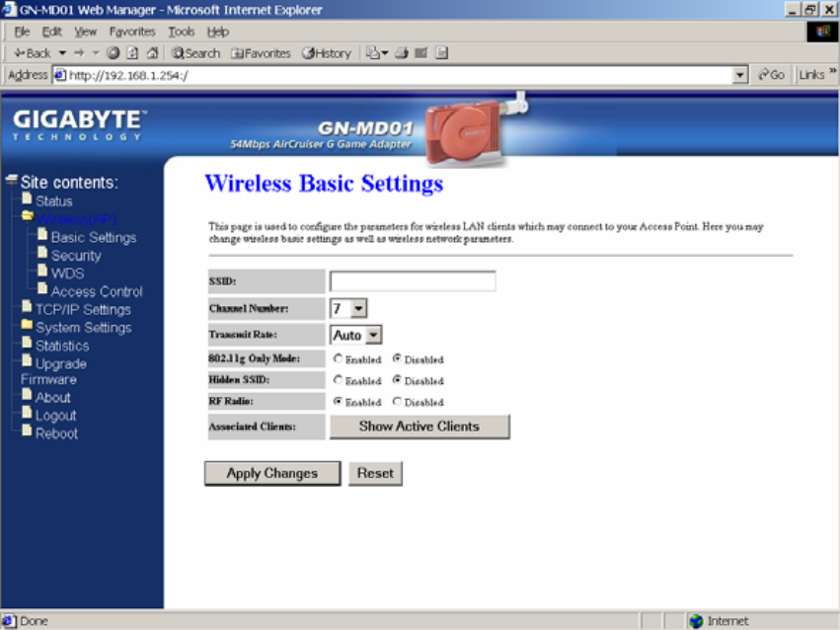Viewport: 840px width, 630px height.
Task: Open Access Control in sidebar
Action: [97, 291]
